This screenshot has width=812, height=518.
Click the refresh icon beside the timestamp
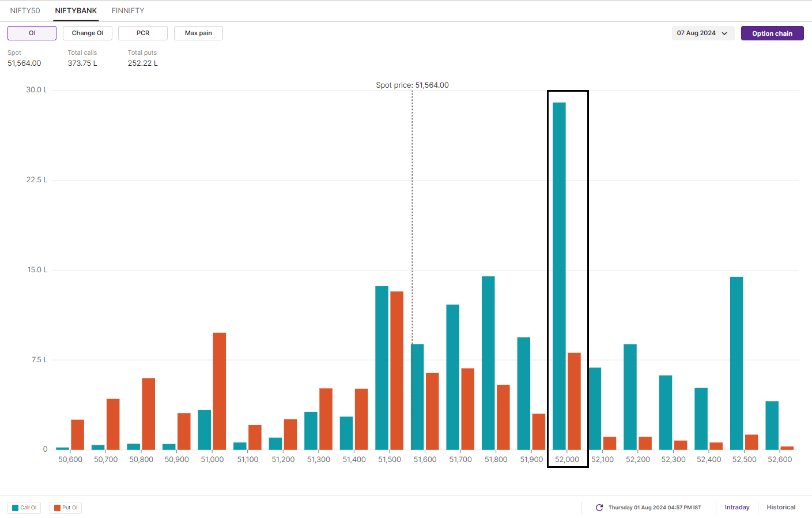(599, 508)
